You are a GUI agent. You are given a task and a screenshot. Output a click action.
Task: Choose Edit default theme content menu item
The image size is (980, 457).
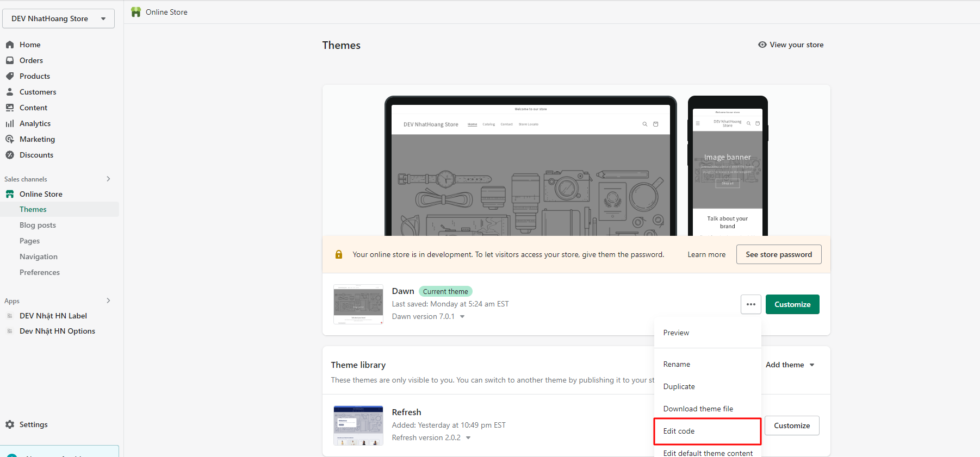[708, 453]
